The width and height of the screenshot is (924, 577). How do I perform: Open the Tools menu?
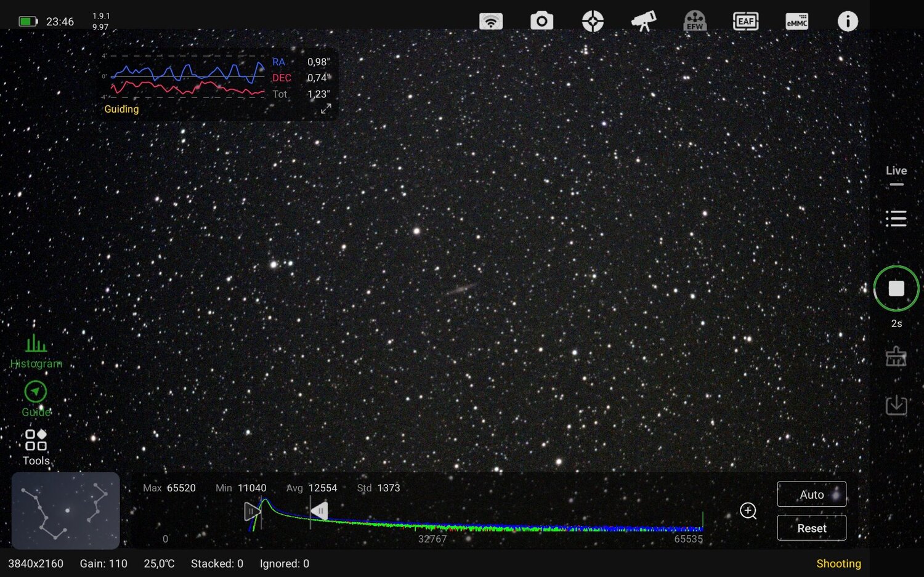(35, 441)
